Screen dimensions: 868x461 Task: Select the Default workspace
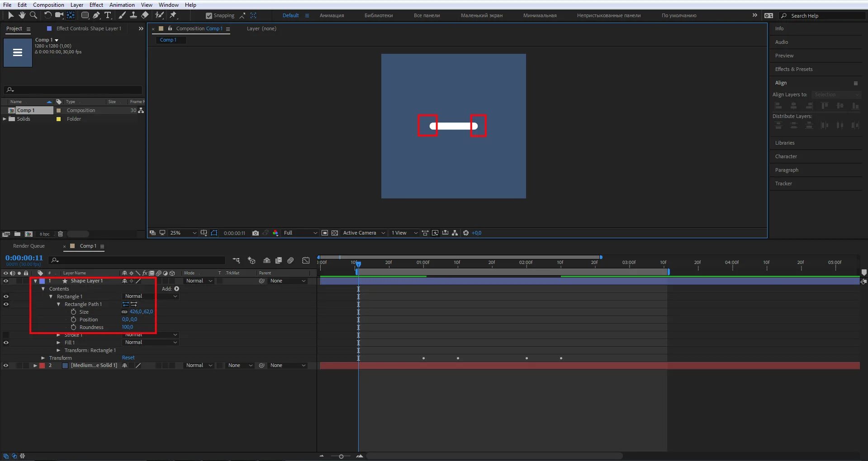click(x=290, y=15)
